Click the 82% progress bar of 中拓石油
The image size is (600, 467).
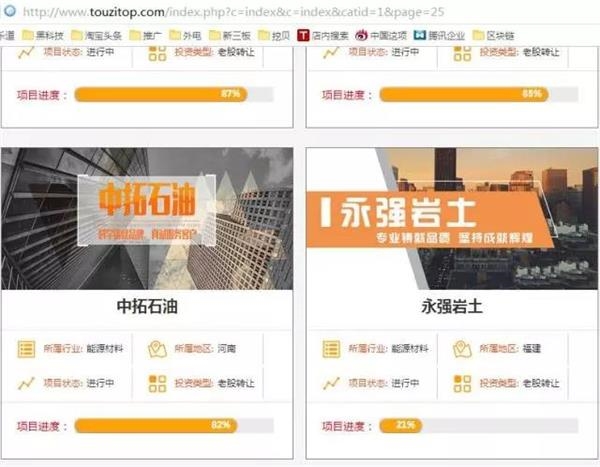pyautogui.click(x=174, y=426)
